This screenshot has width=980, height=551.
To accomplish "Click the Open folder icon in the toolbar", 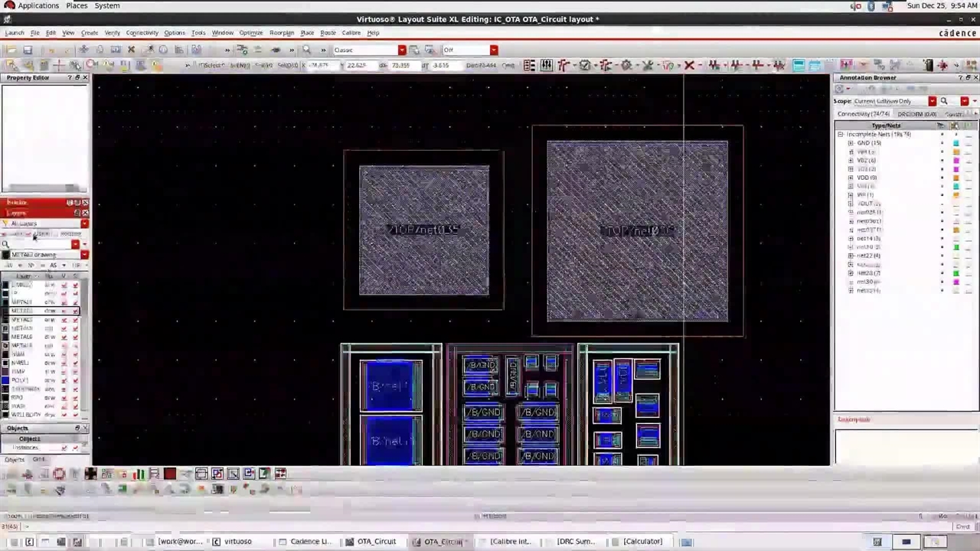I will click(11, 50).
